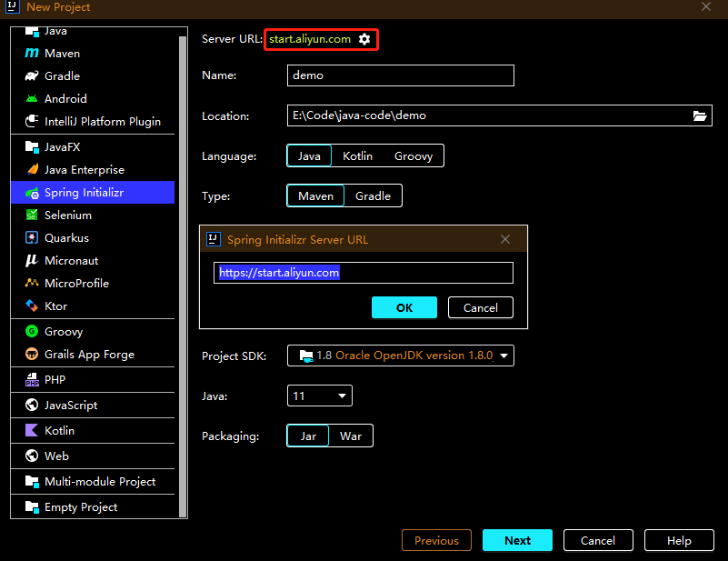The image size is (728, 561).
Task: Click the Java Enterprise icon
Action: (32, 169)
